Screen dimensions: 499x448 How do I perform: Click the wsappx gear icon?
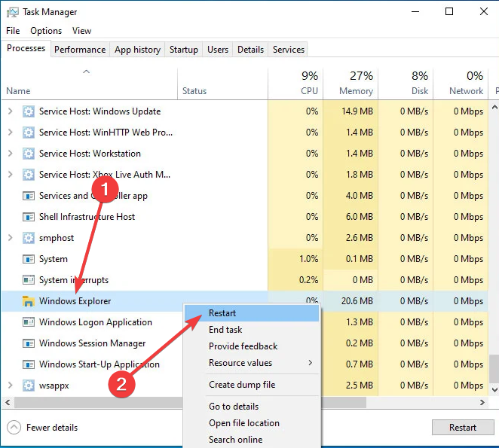29,386
